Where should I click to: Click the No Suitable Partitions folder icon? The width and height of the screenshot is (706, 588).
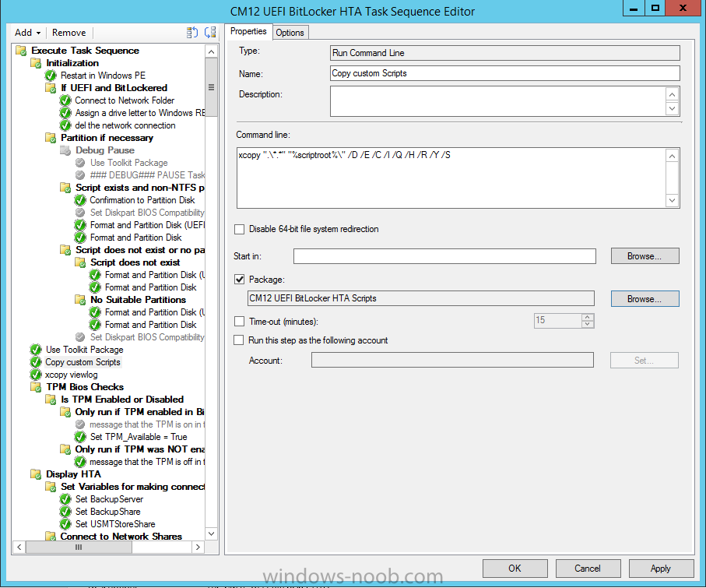(80, 300)
